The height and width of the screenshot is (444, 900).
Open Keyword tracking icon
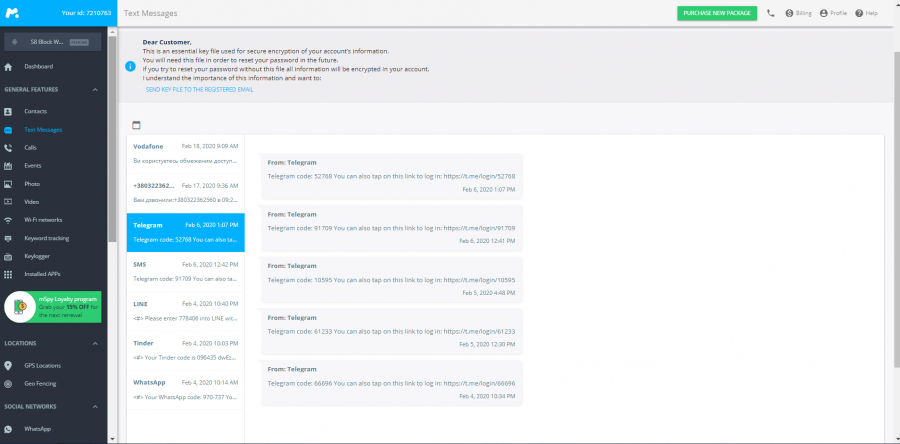(x=8, y=238)
